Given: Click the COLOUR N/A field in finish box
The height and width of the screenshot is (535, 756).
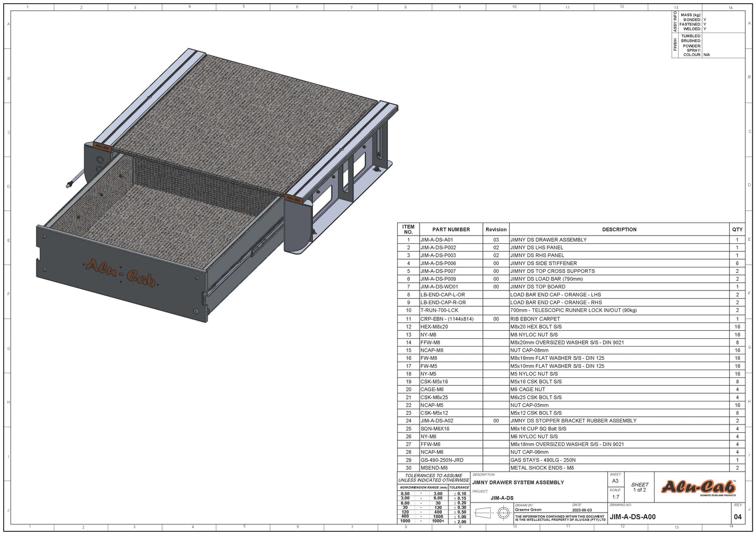Looking at the screenshot, I should point(697,54).
